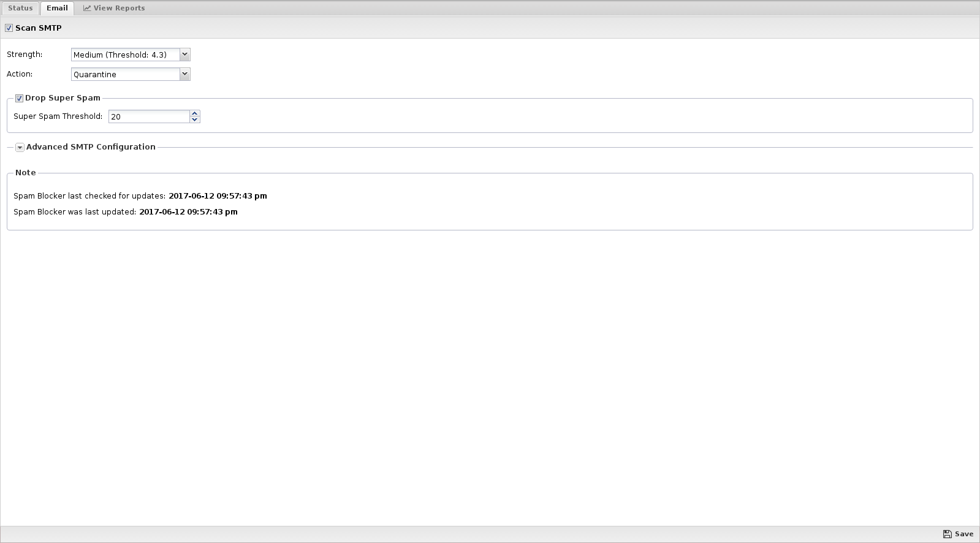Click the Note section heading
This screenshot has height=543, width=980.
pyautogui.click(x=26, y=173)
